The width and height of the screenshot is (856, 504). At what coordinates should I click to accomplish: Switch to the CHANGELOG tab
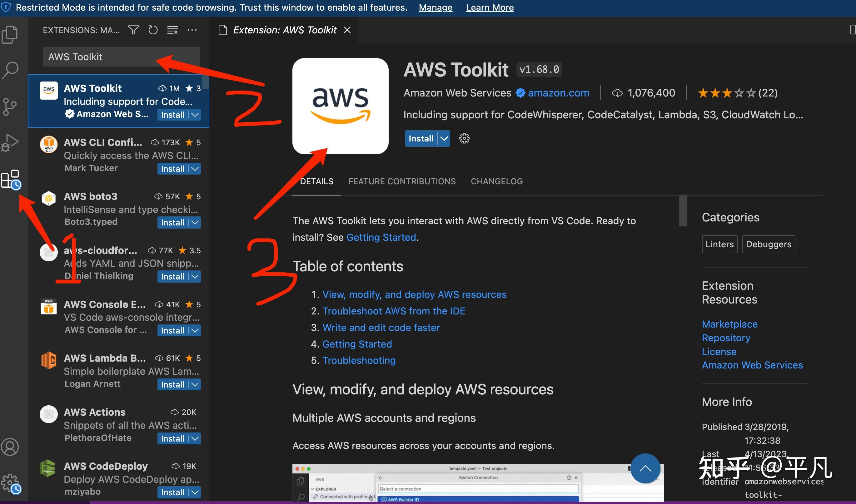click(497, 181)
